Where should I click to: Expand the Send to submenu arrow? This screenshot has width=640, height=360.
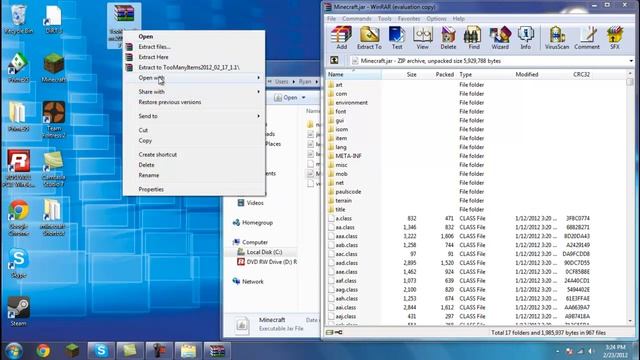pos(258,116)
